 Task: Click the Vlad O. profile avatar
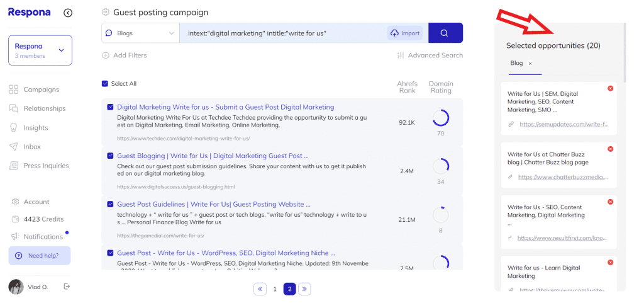point(16,287)
